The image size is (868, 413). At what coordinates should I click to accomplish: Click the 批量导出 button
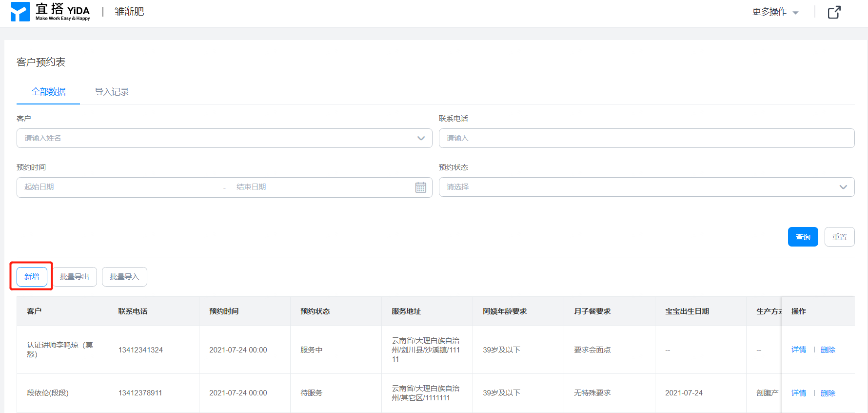pyautogui.click(x=75, y=277)
